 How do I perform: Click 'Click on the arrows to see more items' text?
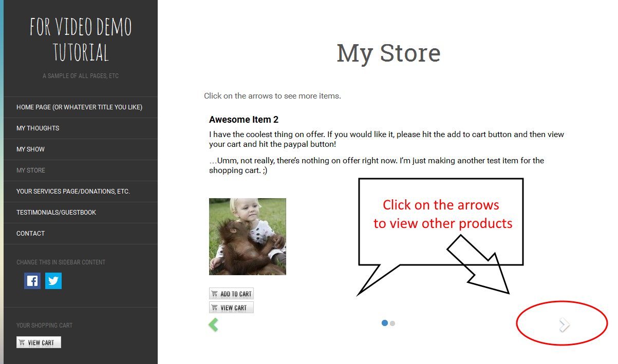[x=272, y=96]
